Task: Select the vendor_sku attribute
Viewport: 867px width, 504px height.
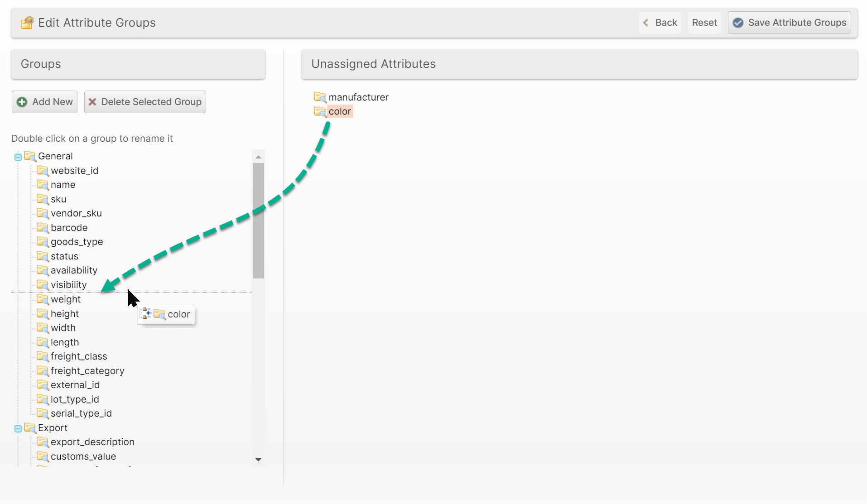Action: point(76,213)
